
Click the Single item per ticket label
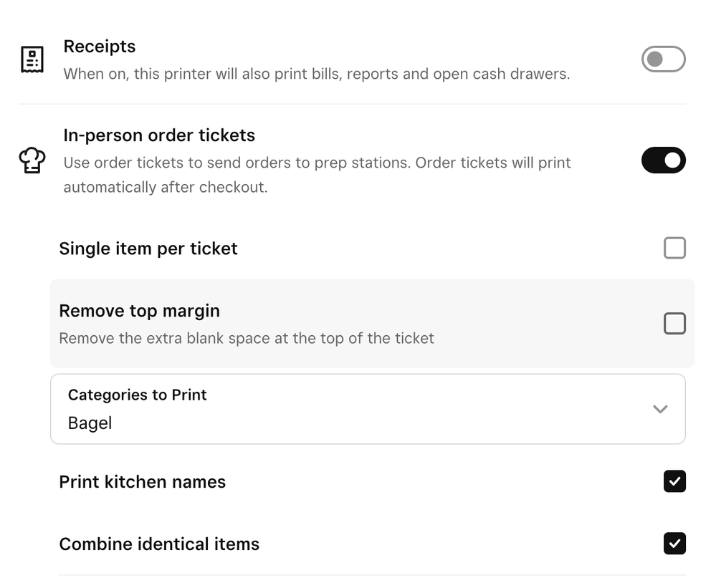click(148, 249)
